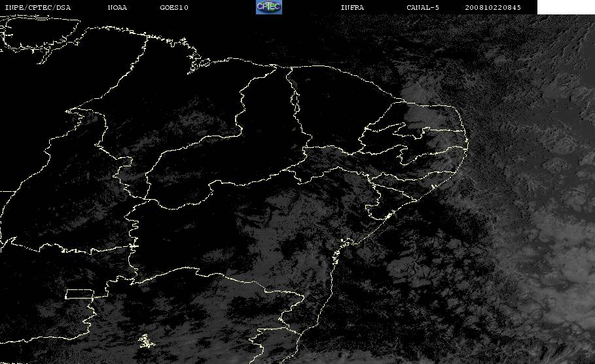Click the timestamp '200810220845'
The width and height of the screenshot is (595, 364).
pyautogui.click(x=493, y=8)
